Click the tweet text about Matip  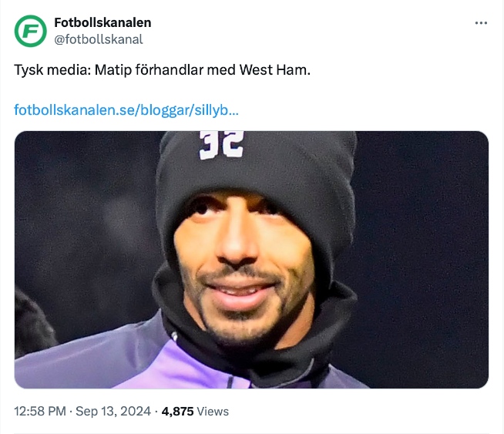pos(162,69)
